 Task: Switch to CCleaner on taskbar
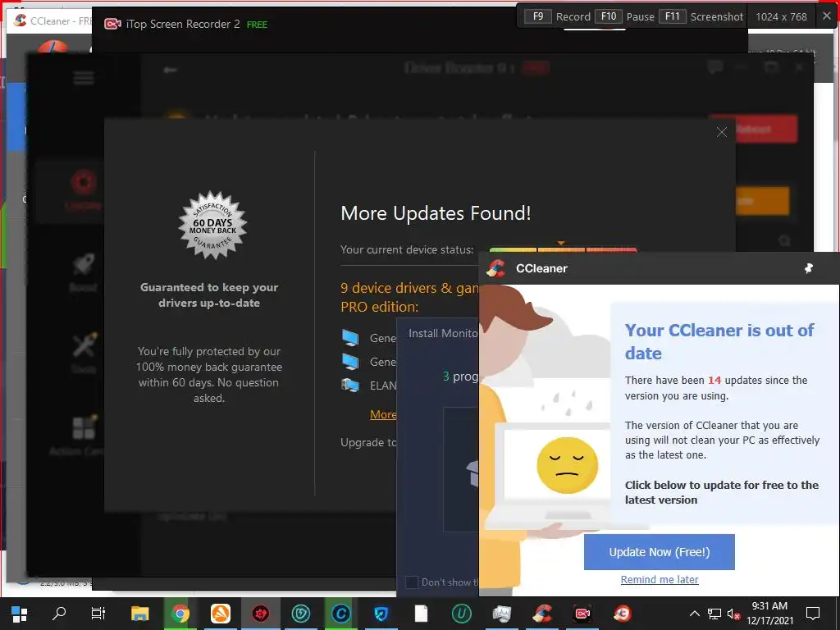coord(542,614)
